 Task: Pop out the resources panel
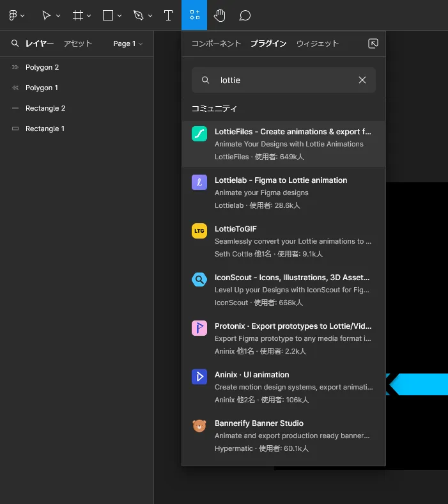(373, 43)
